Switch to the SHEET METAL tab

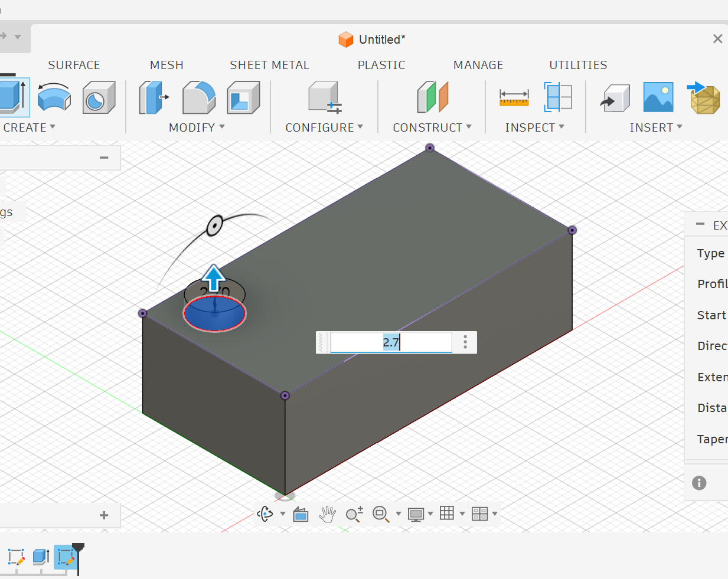click(269, 65)
